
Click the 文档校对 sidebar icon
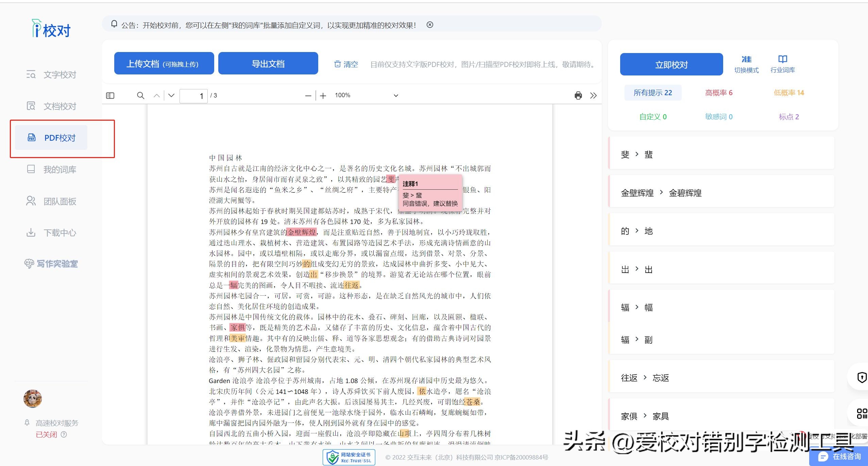(x=31, y=106)
